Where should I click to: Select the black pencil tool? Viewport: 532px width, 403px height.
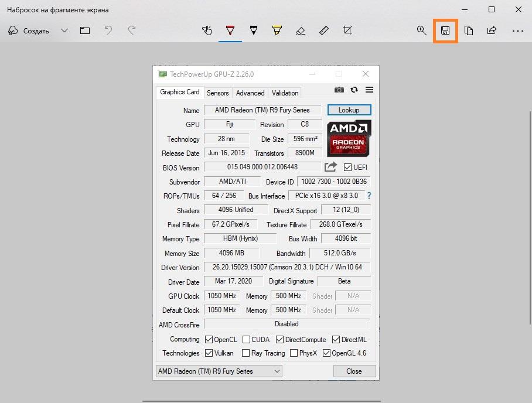tap(254, 30)
